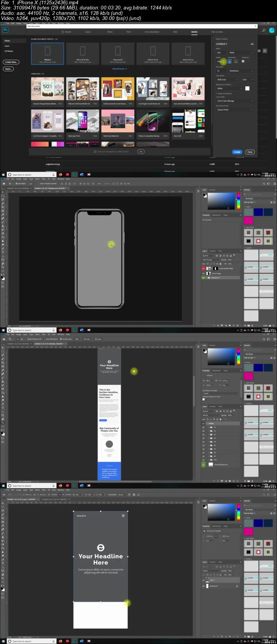
Task: Select the iPad Pro 12.9 in preset
Action: (153, 54)
